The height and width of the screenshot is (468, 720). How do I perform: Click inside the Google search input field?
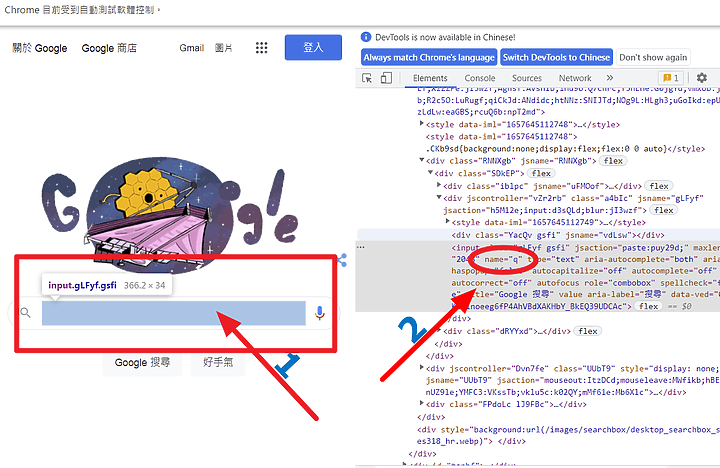tap(174, 313)
